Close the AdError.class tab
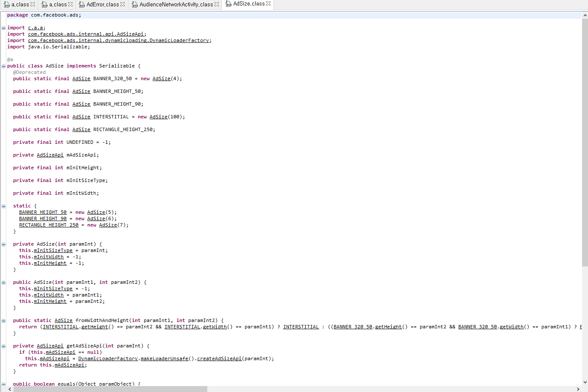588x392 pixels. [123, 4]
